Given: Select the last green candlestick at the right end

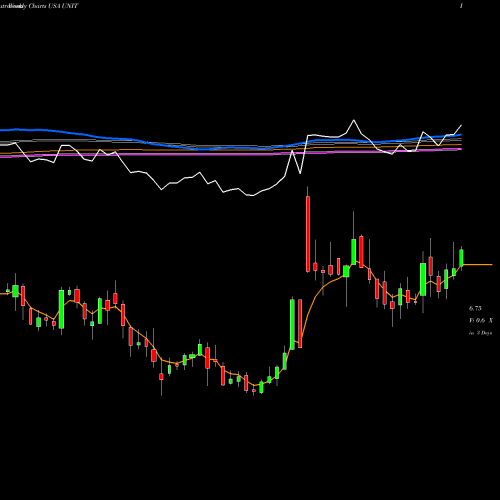Looking at the screenshot, I should click(x=461, y=258).
